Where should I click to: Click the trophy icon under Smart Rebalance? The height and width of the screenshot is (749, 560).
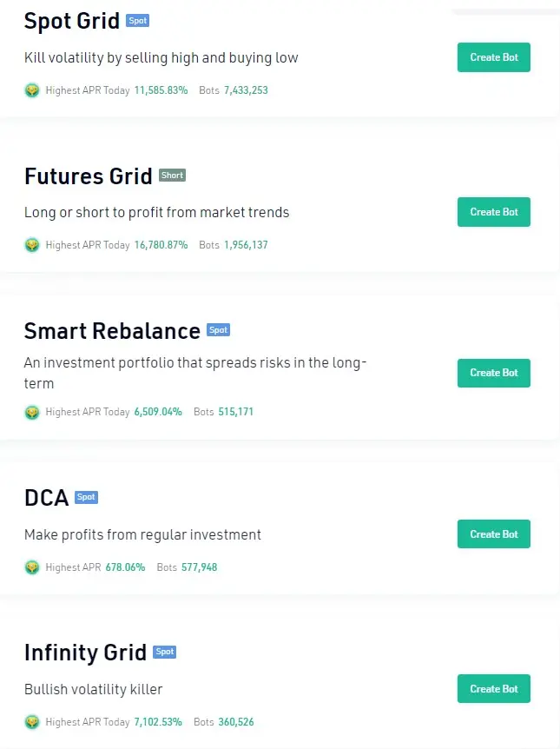[32, 412]
